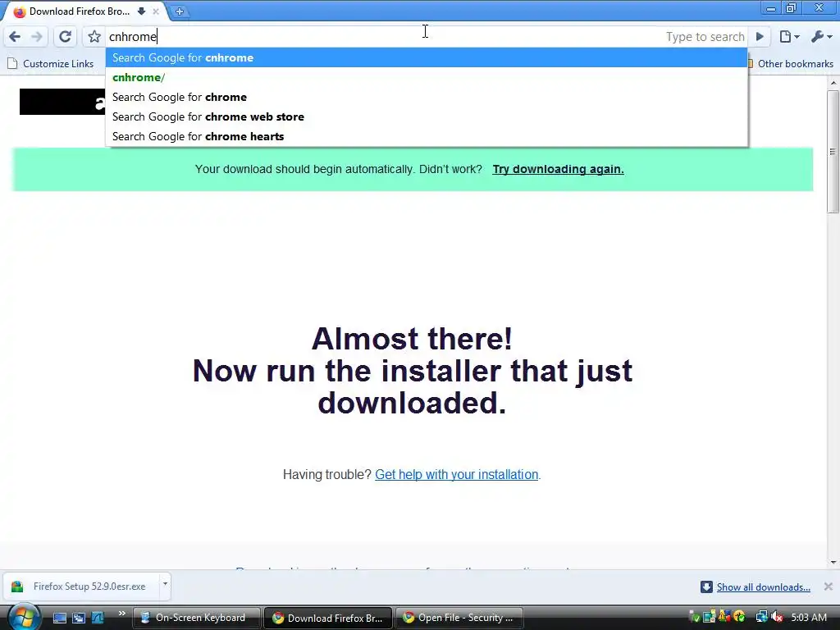Click the muted volume tray icon
Screen dimensions: 840x630
pyautogui.click(x=777, y=617)
